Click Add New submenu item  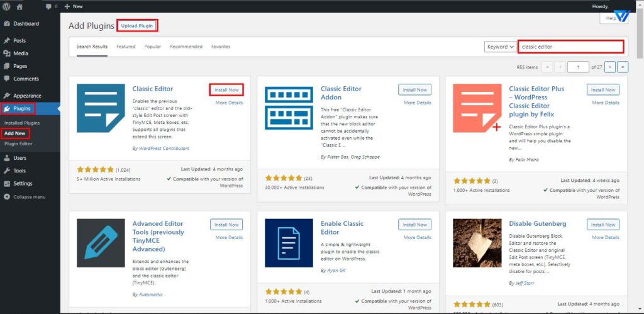[x=15, y=133]
